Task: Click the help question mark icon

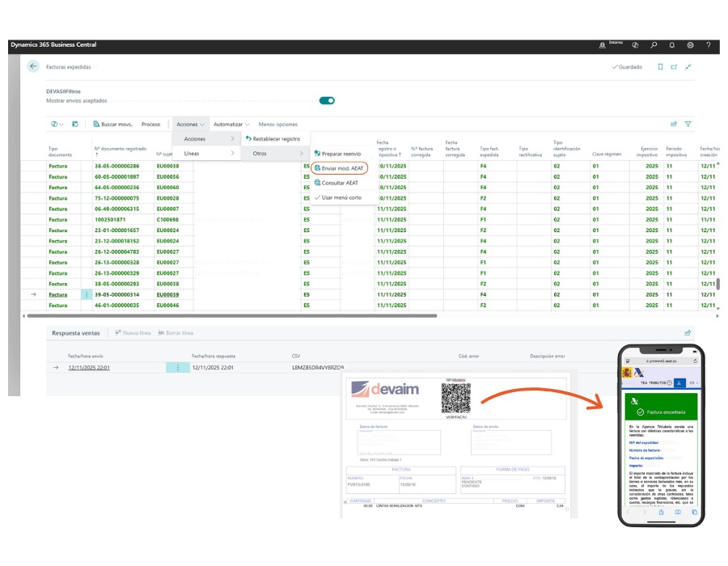Action: (709, 45)
